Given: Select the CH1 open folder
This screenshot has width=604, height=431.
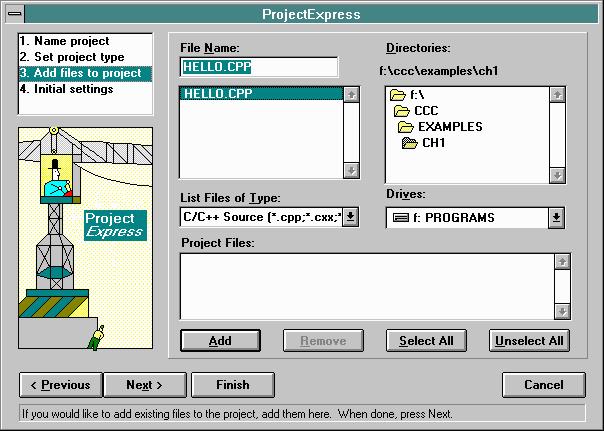Looking at the screenshot, I should [x=424, y=143].
